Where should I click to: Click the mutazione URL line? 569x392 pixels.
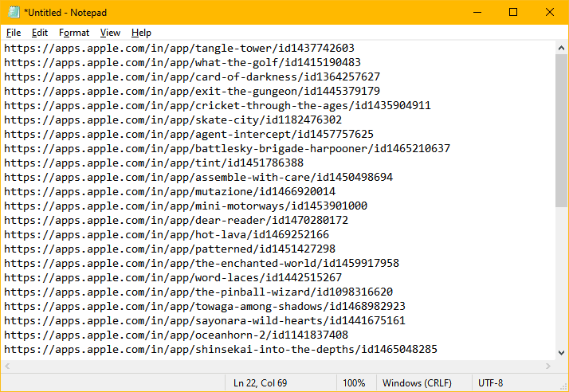coord(170,192)
